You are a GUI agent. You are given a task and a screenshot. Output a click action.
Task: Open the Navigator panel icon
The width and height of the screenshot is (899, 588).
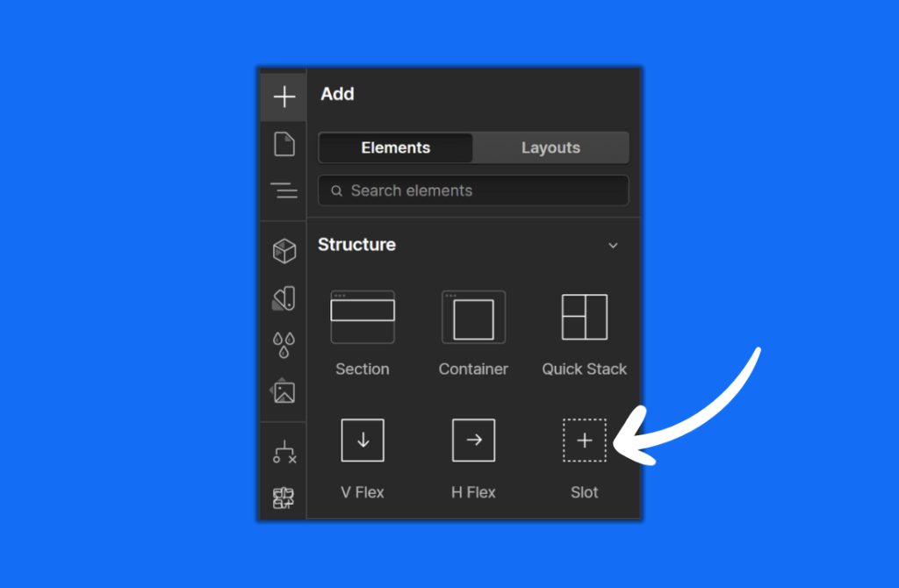[x=284, y=190]
